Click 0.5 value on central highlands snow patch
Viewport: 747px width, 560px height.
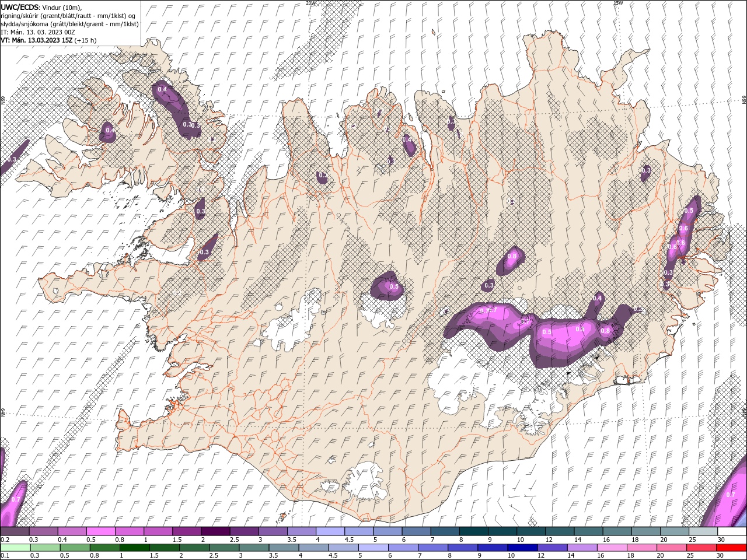[x=394, y=286]
